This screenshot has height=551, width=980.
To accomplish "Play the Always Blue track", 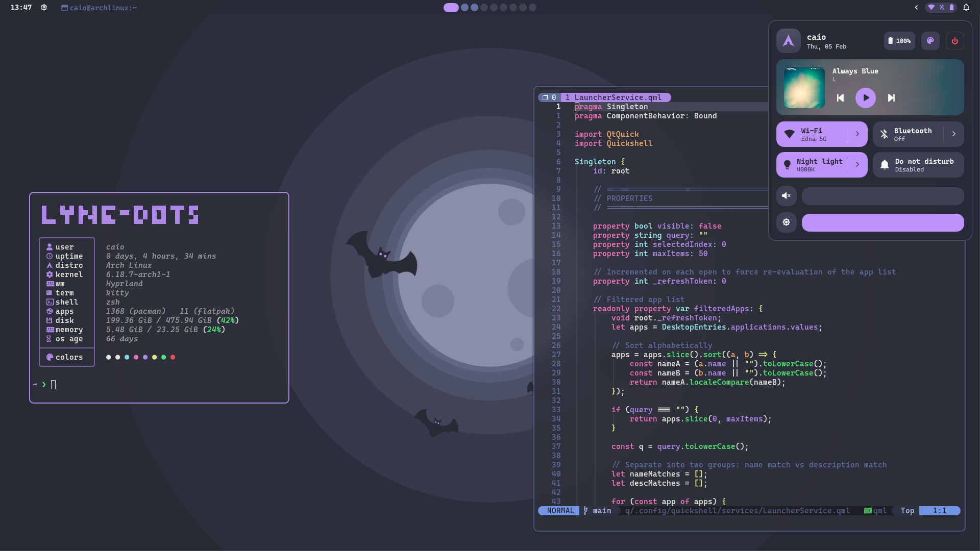I will tap(865, 98).
